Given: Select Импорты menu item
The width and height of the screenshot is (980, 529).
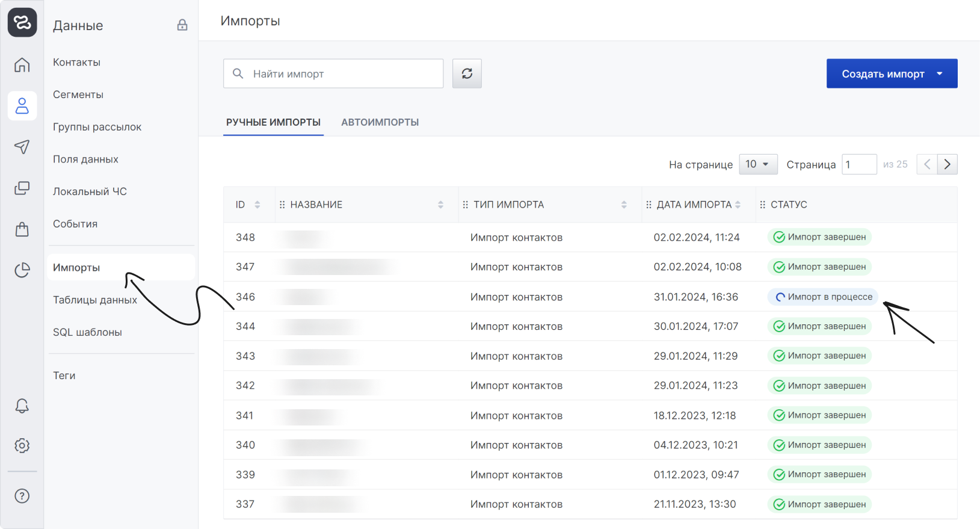Looking at the screenshot, I should pyautogui.click(x=121, y=267).
